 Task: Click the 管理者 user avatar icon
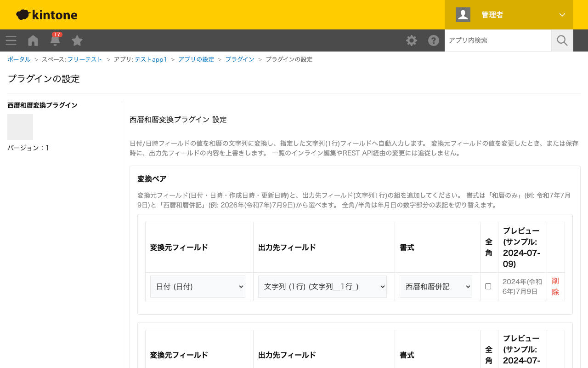(463, 15)
